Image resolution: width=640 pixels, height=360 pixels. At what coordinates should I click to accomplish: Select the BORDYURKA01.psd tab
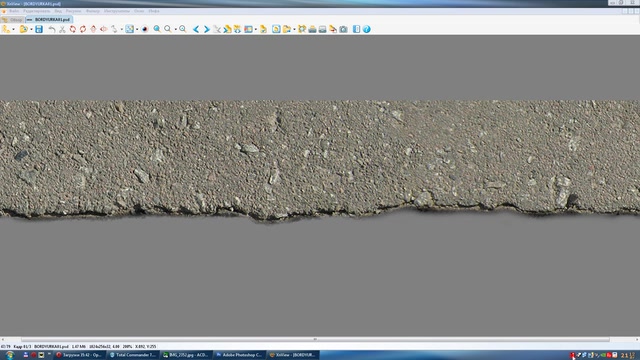[x=49, y=20]
